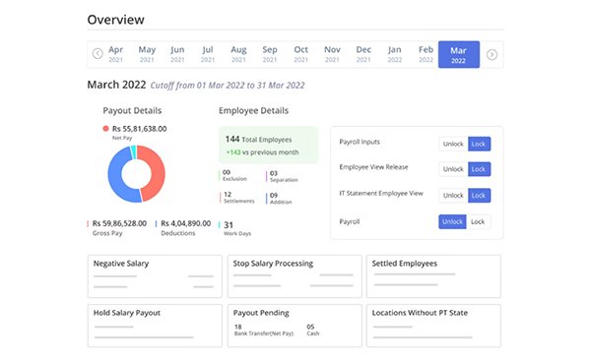This screenshot has width=591, height=364.
Task: Select the Jun 2021 month tab
Action: 177,54
